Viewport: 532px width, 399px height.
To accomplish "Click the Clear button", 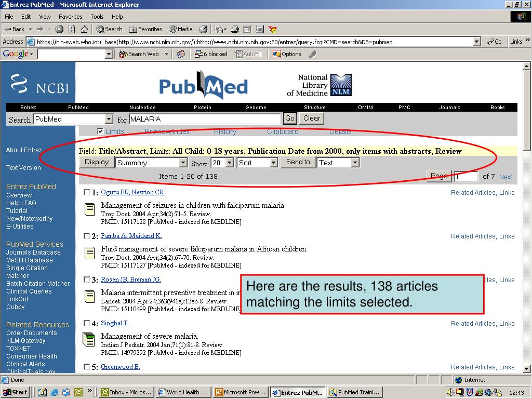I will (x=312, y=118).
